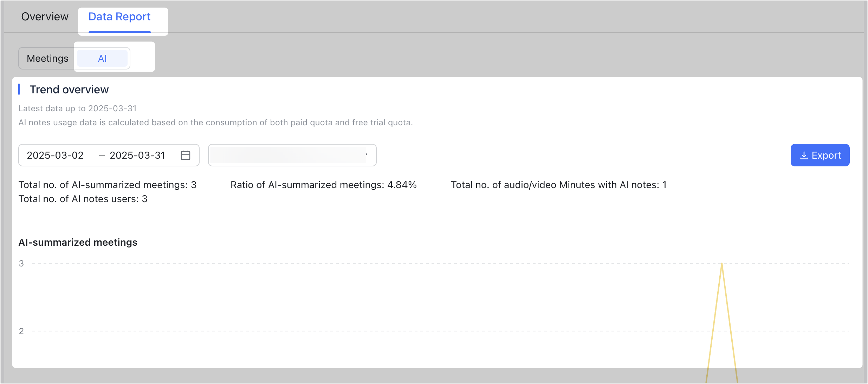Select the Meetings segment toggle
Viewport: 868px width, 384px height.
pos(47,58)
